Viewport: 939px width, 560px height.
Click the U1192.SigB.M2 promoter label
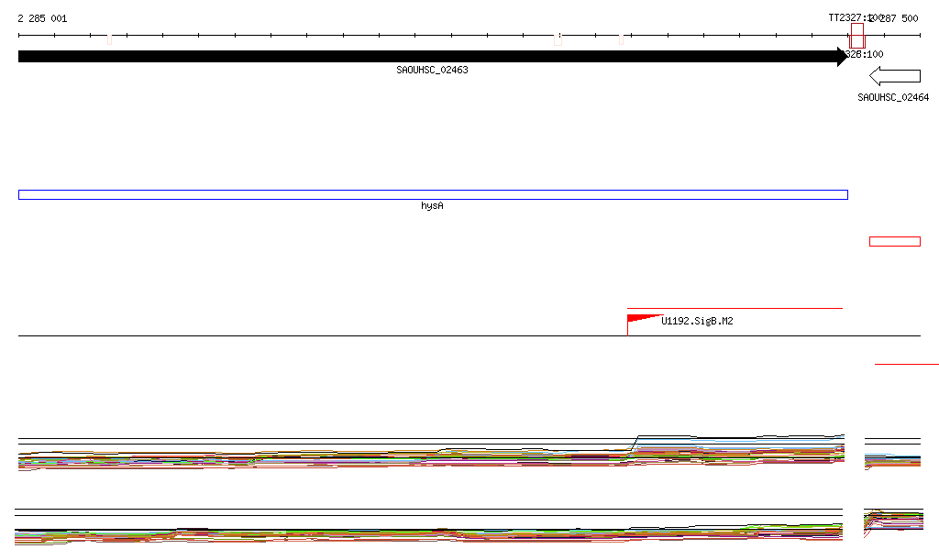(x=697, y=322)
